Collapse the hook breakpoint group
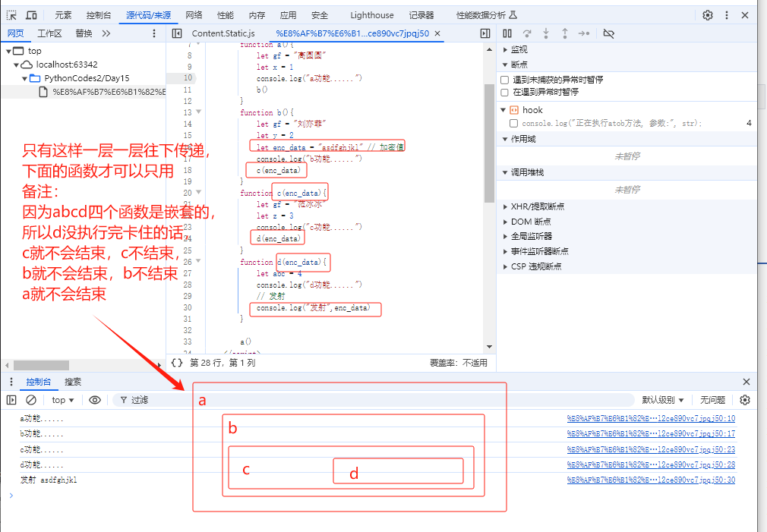This screenshot has height=532, width=767. (503, 110)
